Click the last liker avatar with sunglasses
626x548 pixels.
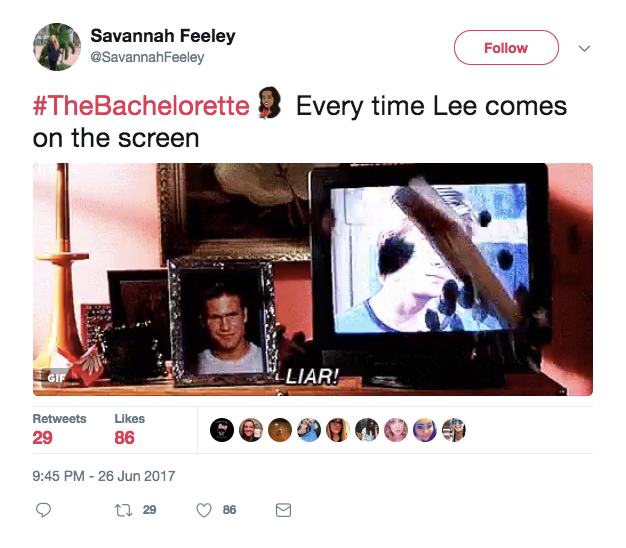point(454,430)
